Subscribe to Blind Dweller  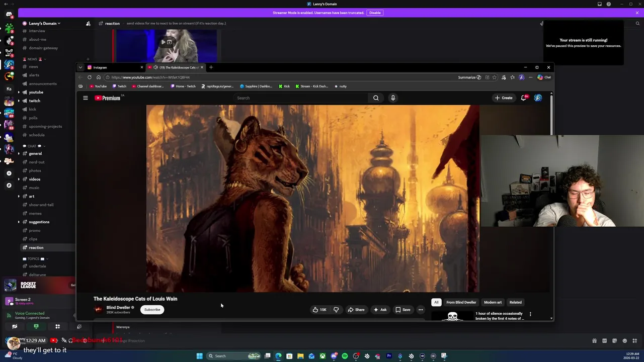(152, 310)
